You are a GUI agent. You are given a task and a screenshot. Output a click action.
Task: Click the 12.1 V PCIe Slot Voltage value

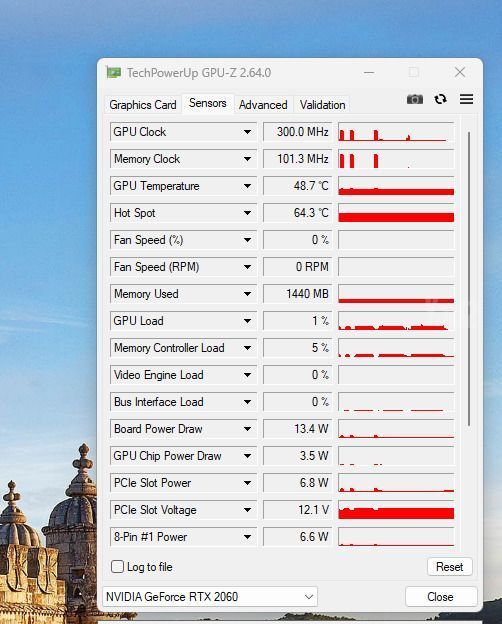click(x=297, y=510)
